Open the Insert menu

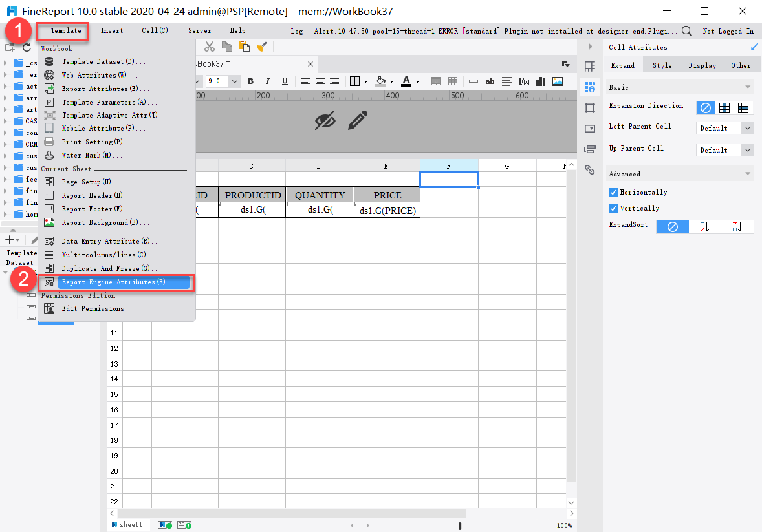111,30
